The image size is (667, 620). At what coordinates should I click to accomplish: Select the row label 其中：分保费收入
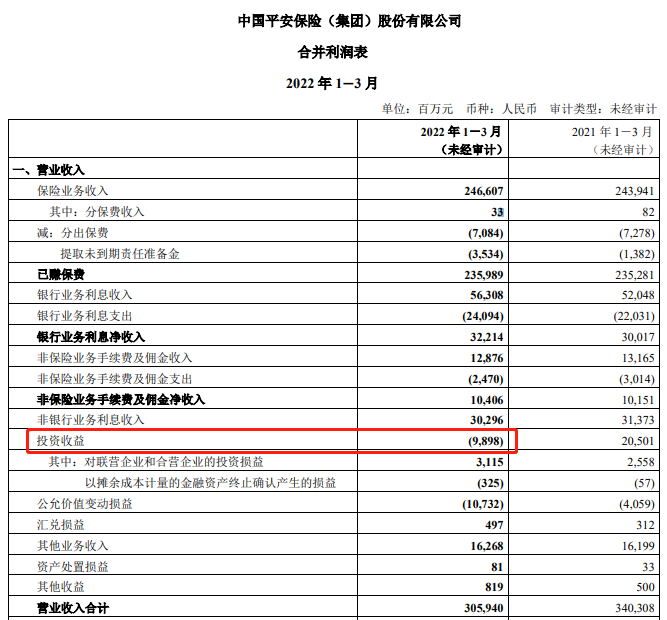tap(97, 212)
